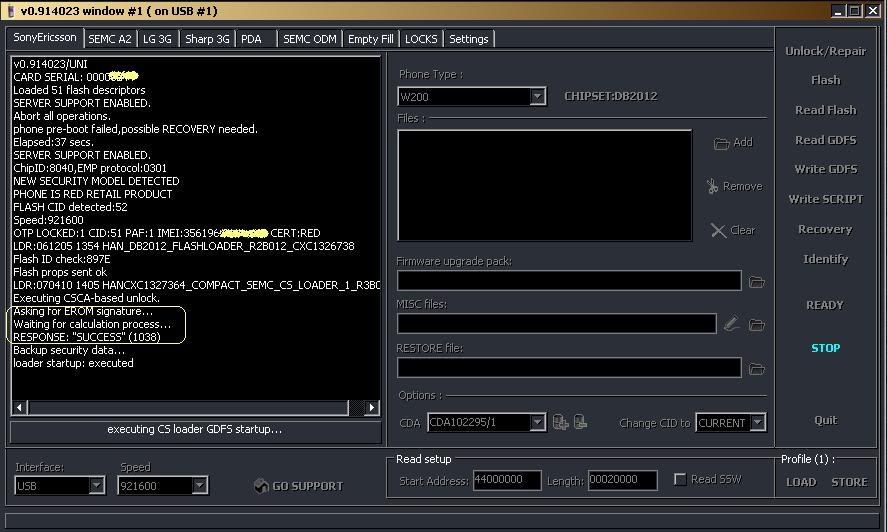The width and height of the screenshot is (887, 532).
Task: Click the second CDA phone icon
Action: click(580, 422)
